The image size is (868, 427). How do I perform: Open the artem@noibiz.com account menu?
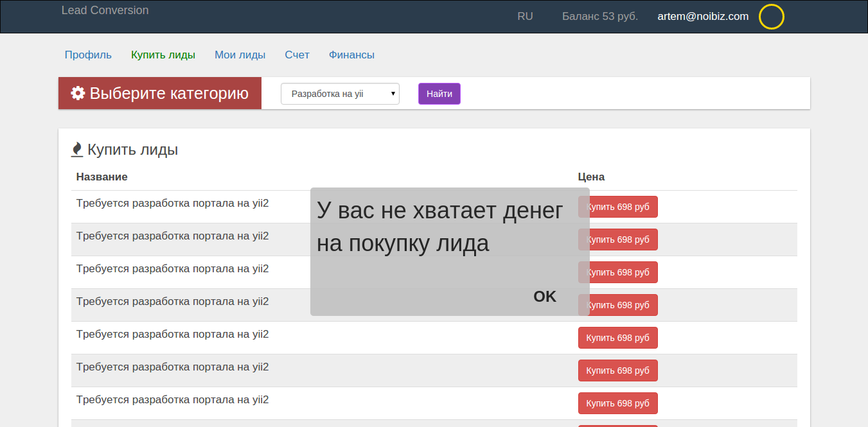(703, 17)
